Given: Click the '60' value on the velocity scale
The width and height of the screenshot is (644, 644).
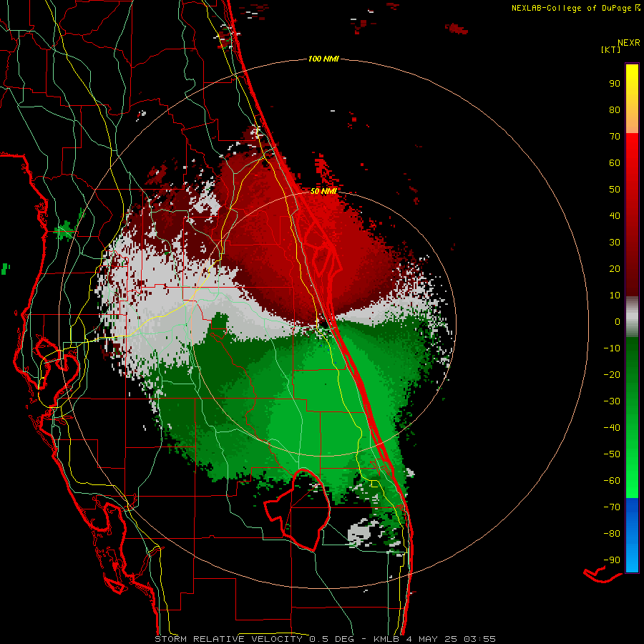Looking at the screenshot, I should 615,162.
